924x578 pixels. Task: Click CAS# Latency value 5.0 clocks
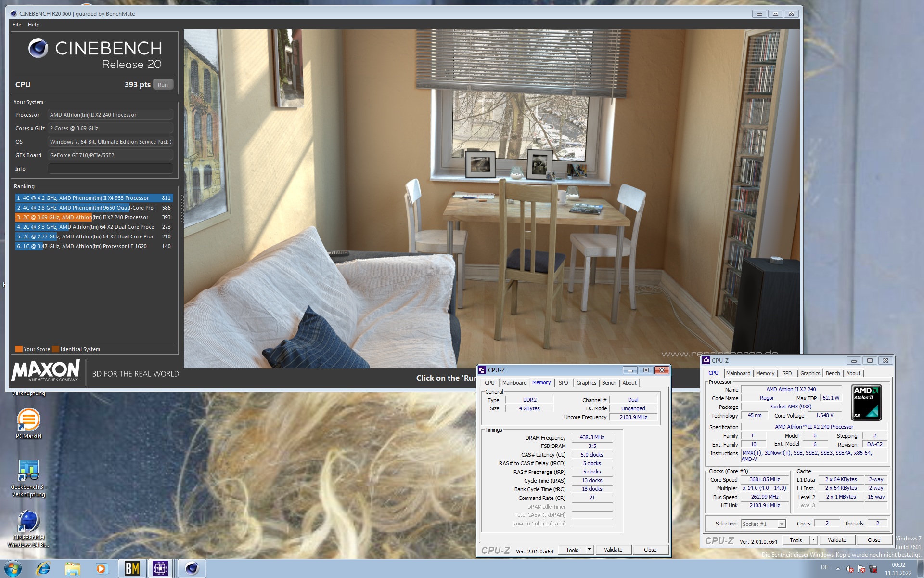click(x=592, y=455)
